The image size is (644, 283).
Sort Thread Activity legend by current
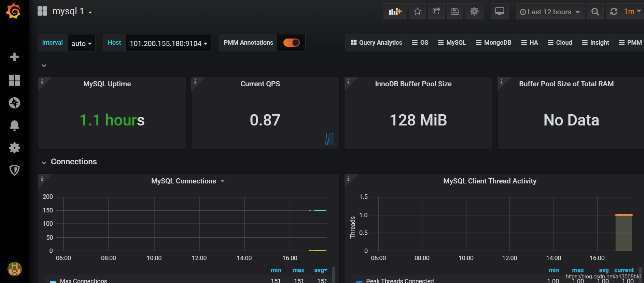click(624, 270)
